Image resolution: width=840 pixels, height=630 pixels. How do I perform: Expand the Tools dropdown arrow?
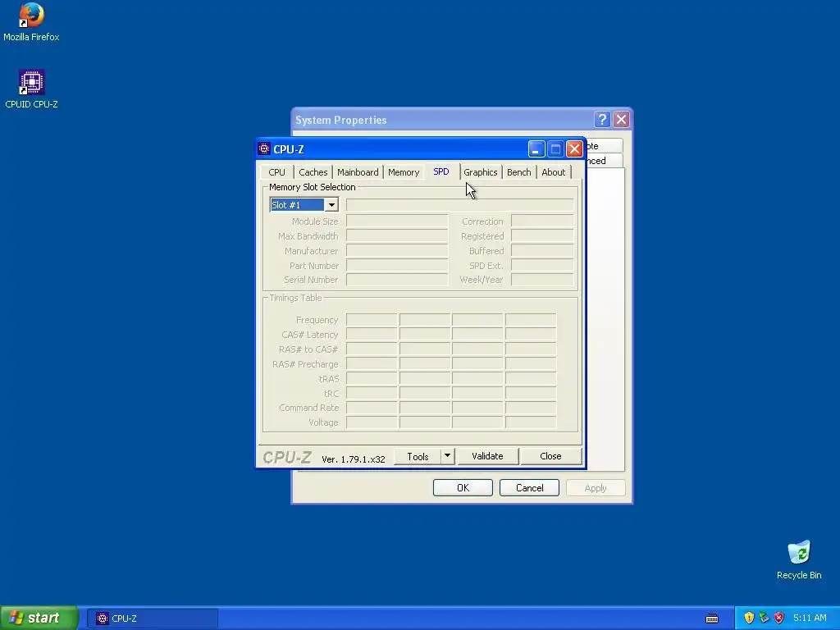tap(447, 456)
